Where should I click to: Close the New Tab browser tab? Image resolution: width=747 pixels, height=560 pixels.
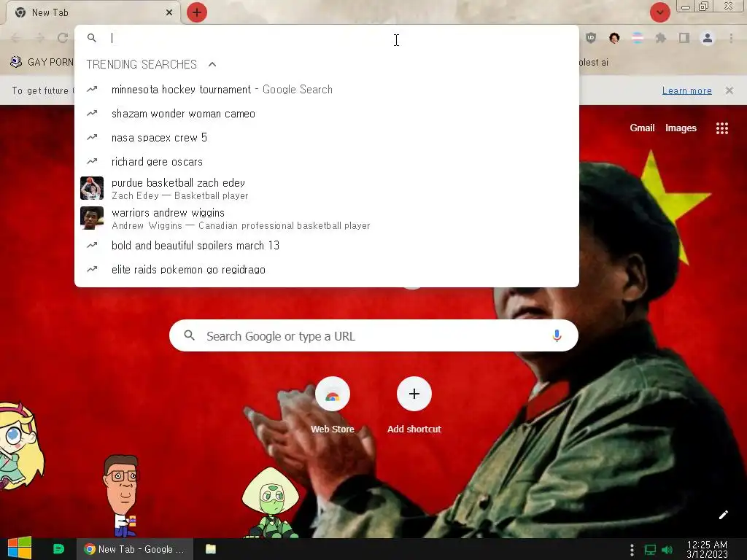169,12
